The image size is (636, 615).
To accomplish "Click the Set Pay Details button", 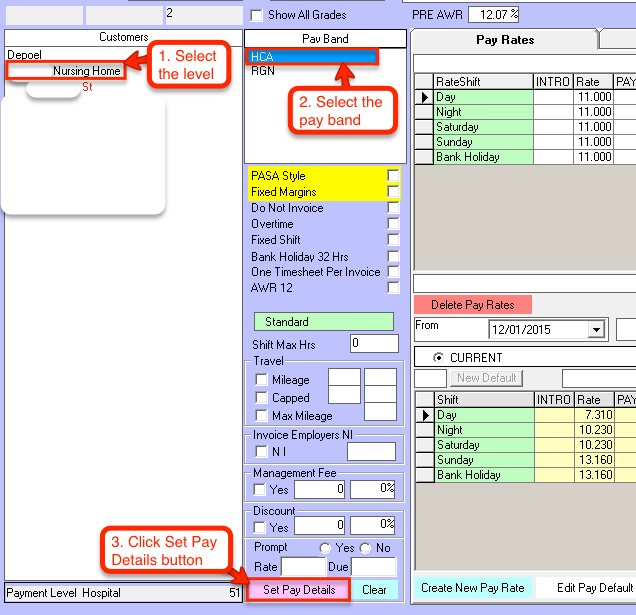I will 299,590.
